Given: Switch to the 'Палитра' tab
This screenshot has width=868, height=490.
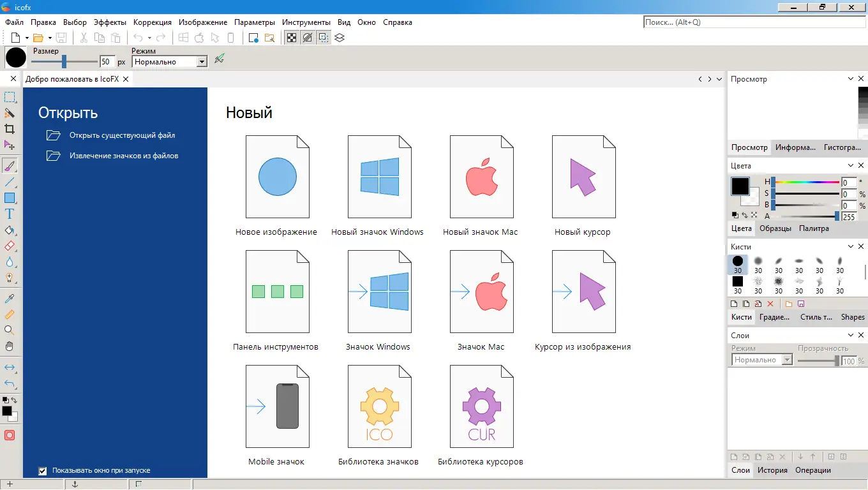Looking at the screenshot, I should tap(814, 228).
